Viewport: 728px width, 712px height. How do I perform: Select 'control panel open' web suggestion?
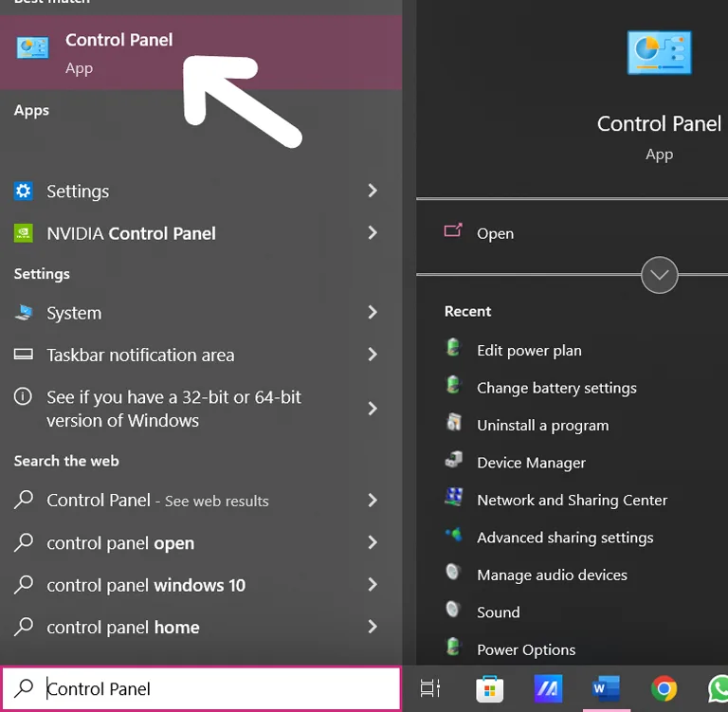201,543
